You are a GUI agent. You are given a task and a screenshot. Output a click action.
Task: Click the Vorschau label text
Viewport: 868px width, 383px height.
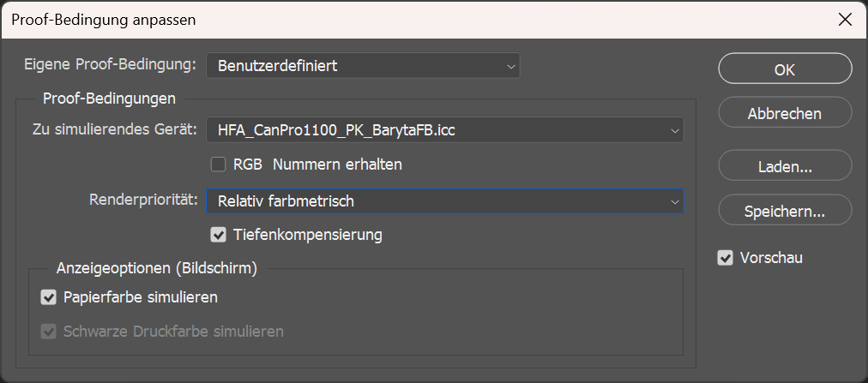tap(771, 258)
